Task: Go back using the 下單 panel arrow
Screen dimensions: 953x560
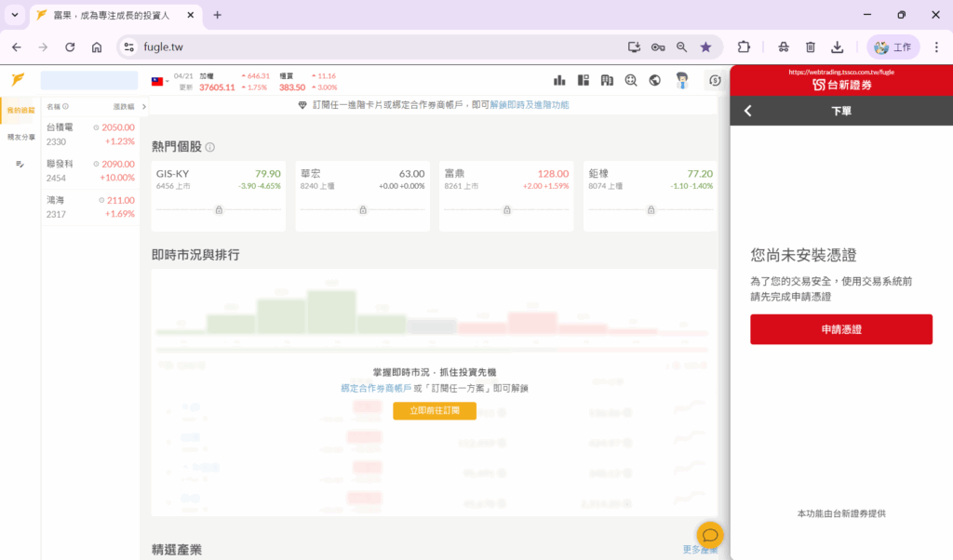Action: tap(748, 111)
